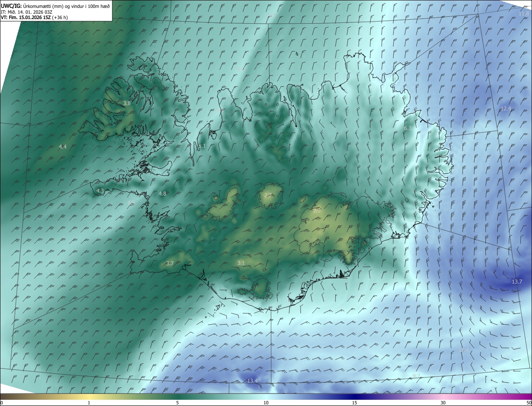Click the '50' tick on the color scale
The height and width of the screenshot is (406, 532).
[x=528, y=403]
